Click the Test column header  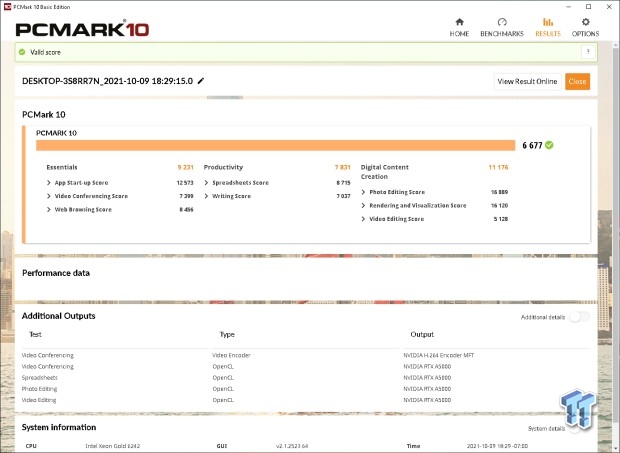coord(35,334)
